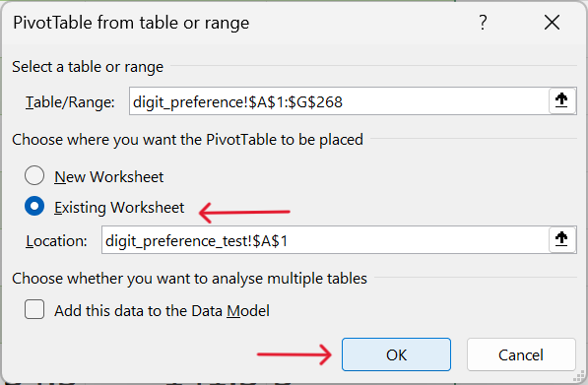The height and width of the screenshot is (385, 588).
Task: Click the "Table/Range:" field label
Action: tap(70, 102)
